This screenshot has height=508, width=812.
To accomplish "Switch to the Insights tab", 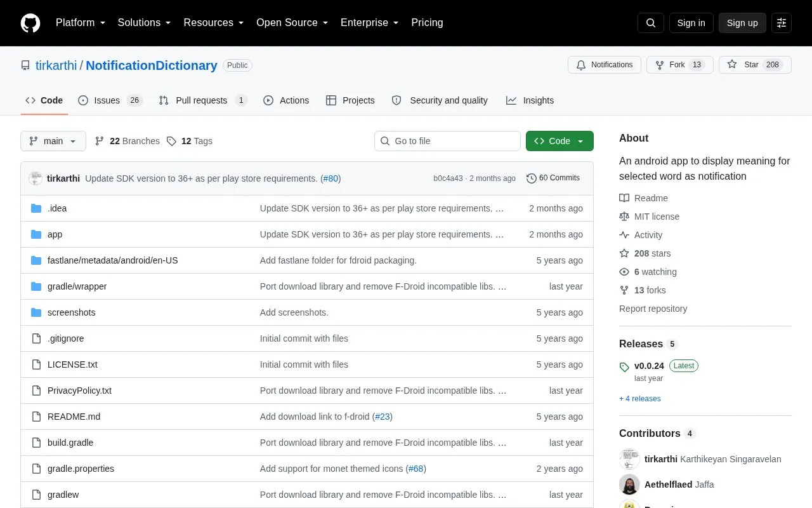I will click(530, 100).
